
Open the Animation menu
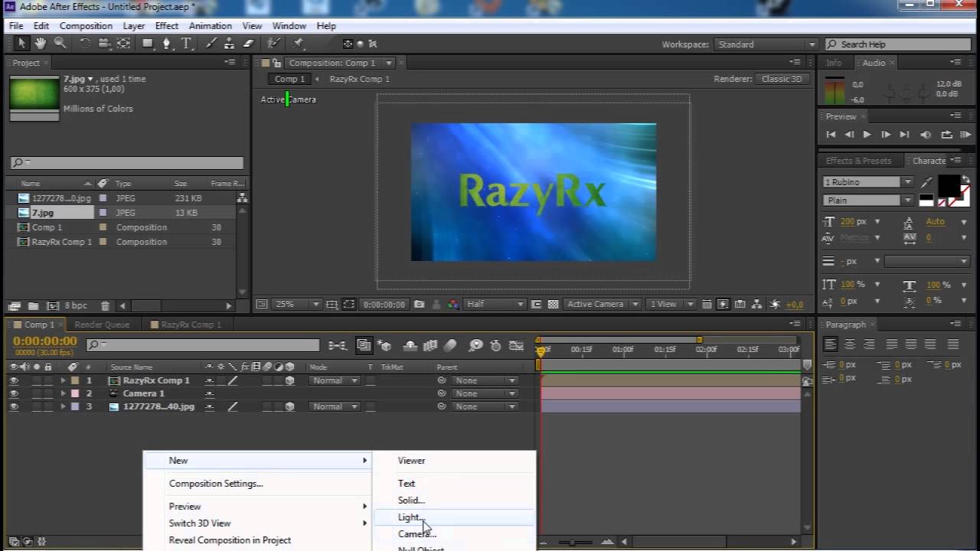click(x=210, y=26)
